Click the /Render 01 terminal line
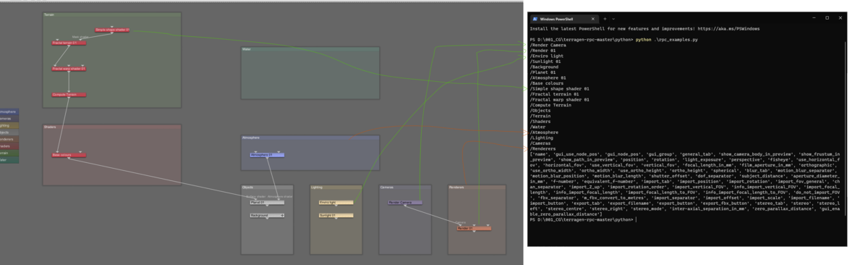868x265 pixels. point(542,51)
